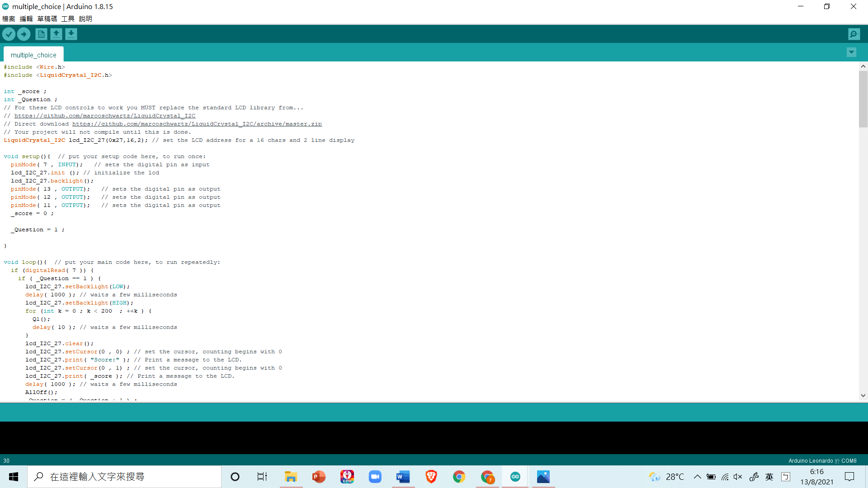Click the Open sketch up-arrow icon

tap(56, 34)
